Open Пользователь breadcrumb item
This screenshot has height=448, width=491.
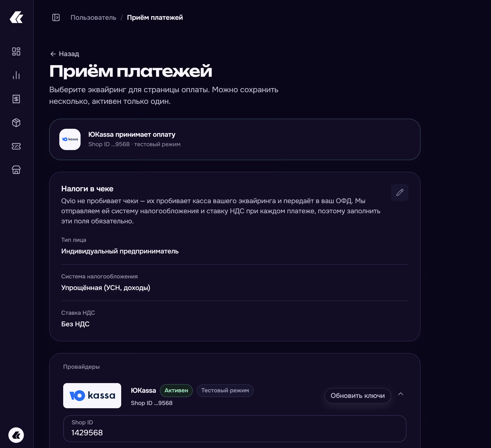pos(93,18)
